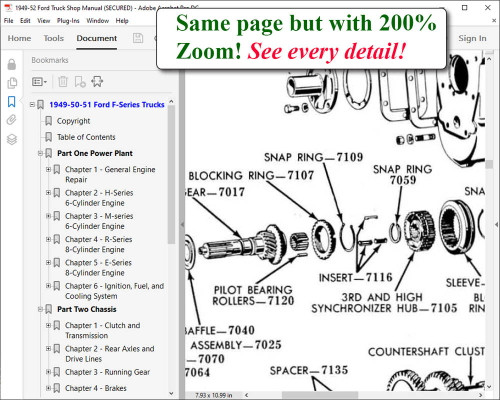
Task: Open Chapter 5 - E-Series 8-Cylinder Engine bookmark
Action: (x=98, y=268)
